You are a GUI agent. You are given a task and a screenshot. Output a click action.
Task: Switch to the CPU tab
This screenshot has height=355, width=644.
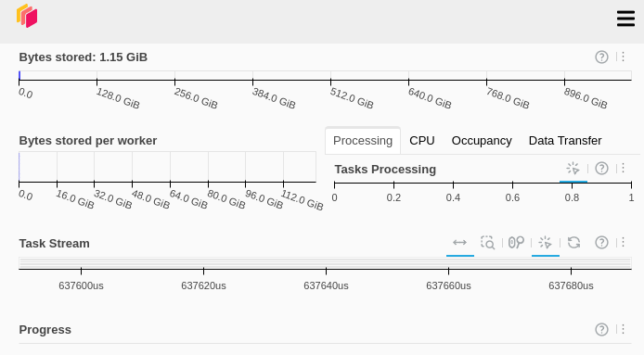[x=422, y=141]
